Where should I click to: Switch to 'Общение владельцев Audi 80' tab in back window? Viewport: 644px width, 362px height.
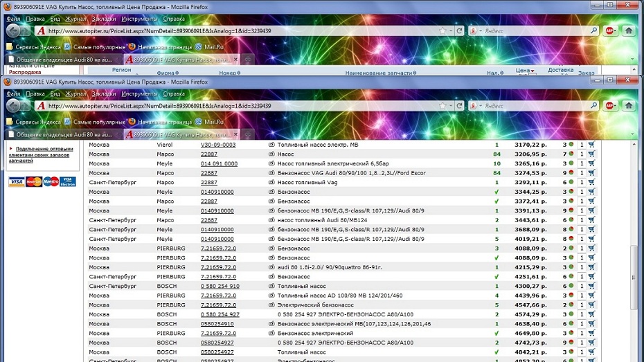click(64, 60)
